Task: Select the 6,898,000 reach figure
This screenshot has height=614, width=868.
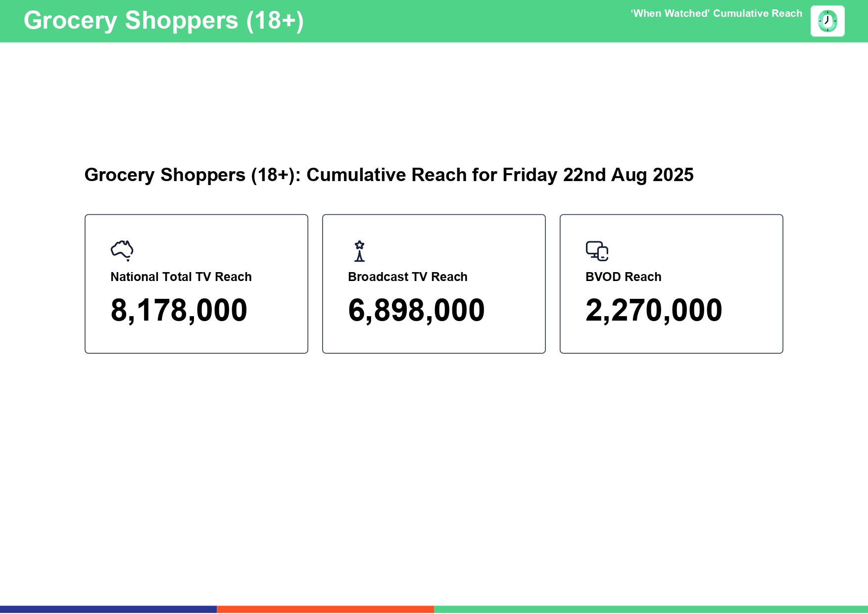Action: click(416, 310)
